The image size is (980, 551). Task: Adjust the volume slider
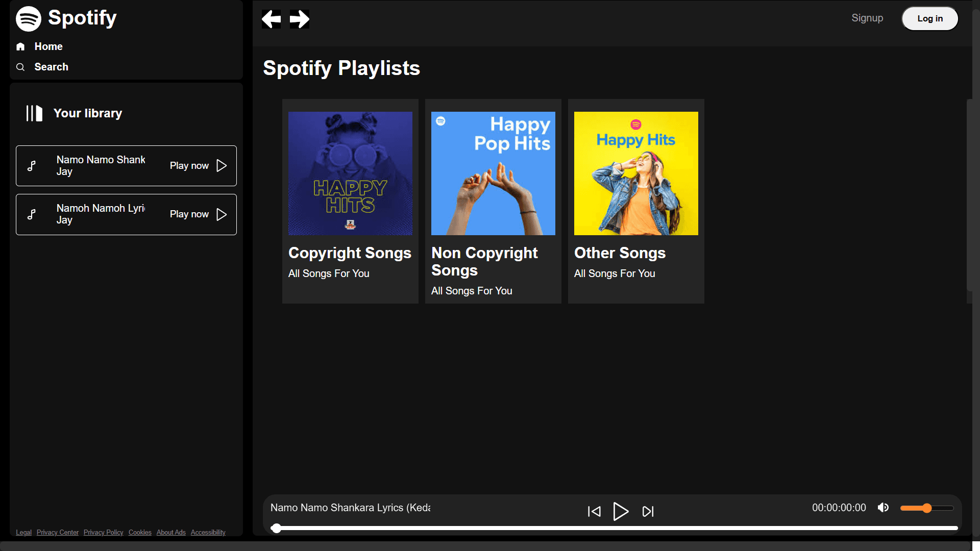[927, 508]
